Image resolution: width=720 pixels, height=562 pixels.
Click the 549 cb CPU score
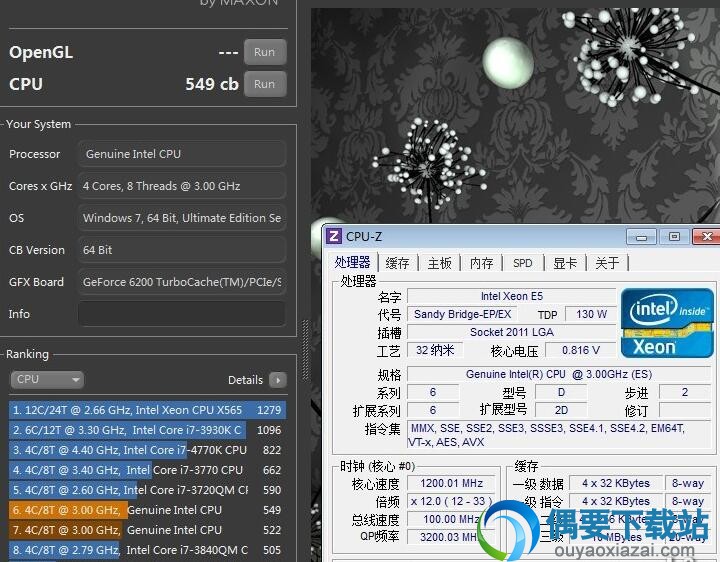(x=212, y=84)
